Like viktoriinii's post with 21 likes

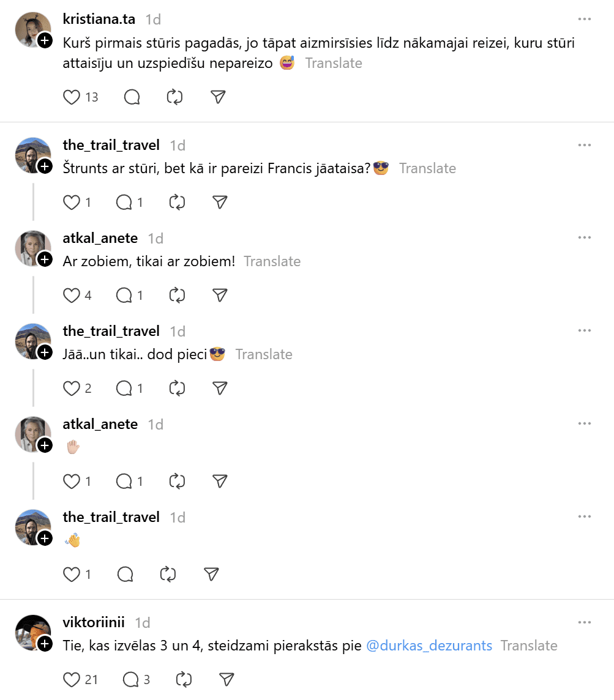coord(72,680)
